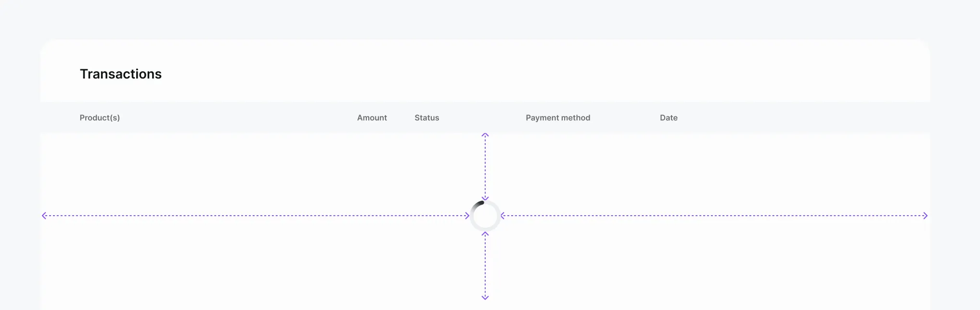Sort by the Date column header
The width and height of the screenshot is (980, 310).
coord(669,117)
